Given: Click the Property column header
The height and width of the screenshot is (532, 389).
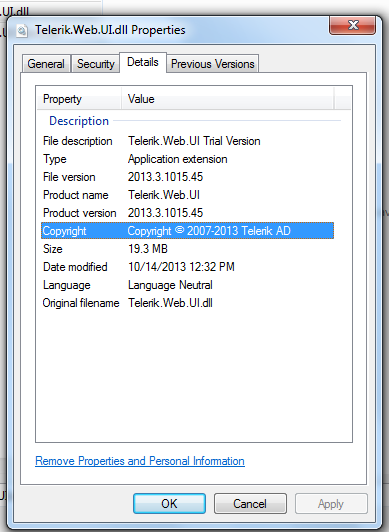Looking at the screenshot, I should [79, 99].
